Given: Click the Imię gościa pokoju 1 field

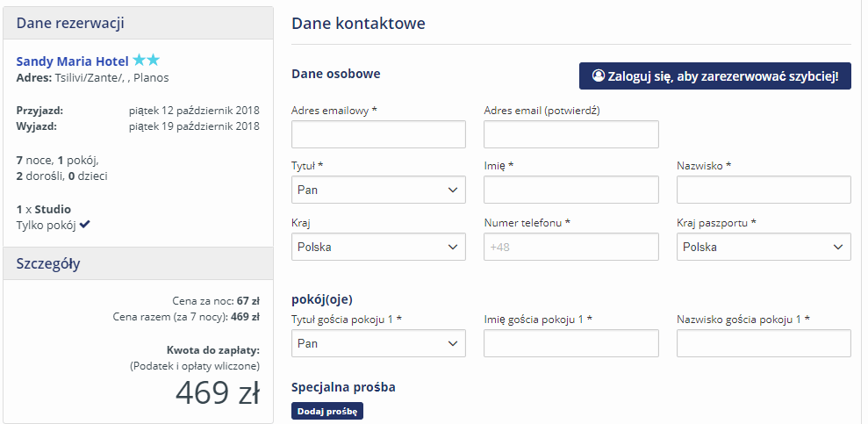Looking at the screenshot, I should [571, 343].
